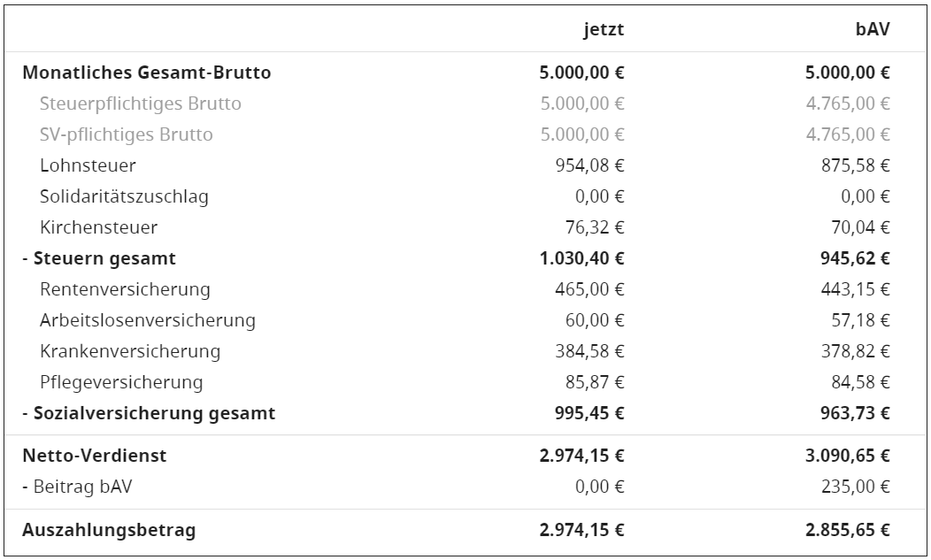This screenshot has width=931, height=560.
Task: Click the Krankenversicherung bAV value 378,82 €
Action: click(x=860, y=351)
